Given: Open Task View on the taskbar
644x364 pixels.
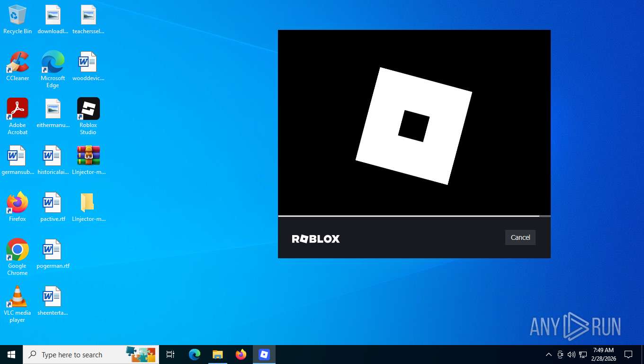Looking at the screenshot, I should click(170, 355).
